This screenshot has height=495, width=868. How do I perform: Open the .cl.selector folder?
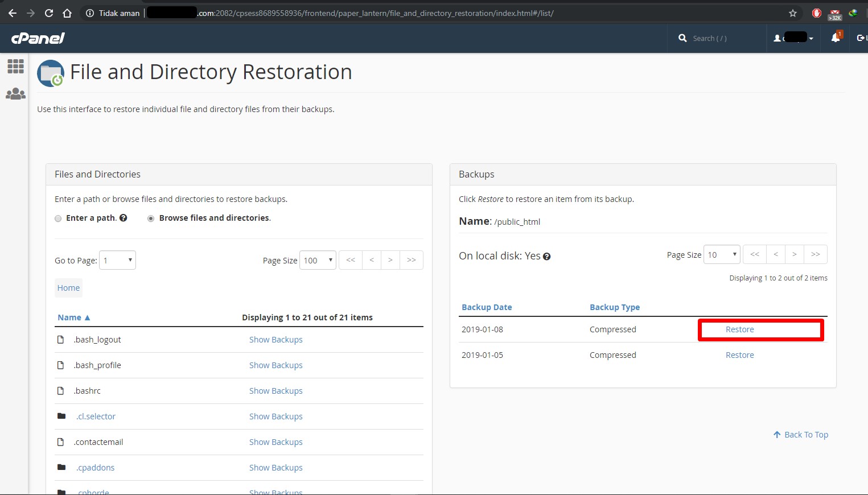pos(96,416)
